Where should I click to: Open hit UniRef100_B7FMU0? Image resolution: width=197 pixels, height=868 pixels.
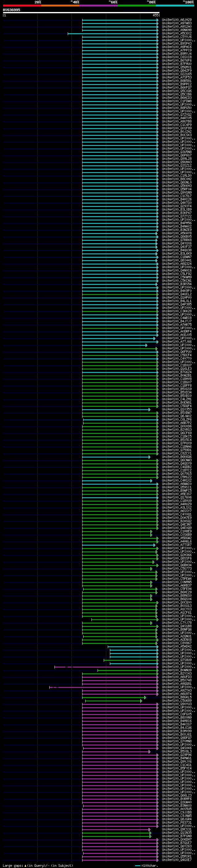176,64
